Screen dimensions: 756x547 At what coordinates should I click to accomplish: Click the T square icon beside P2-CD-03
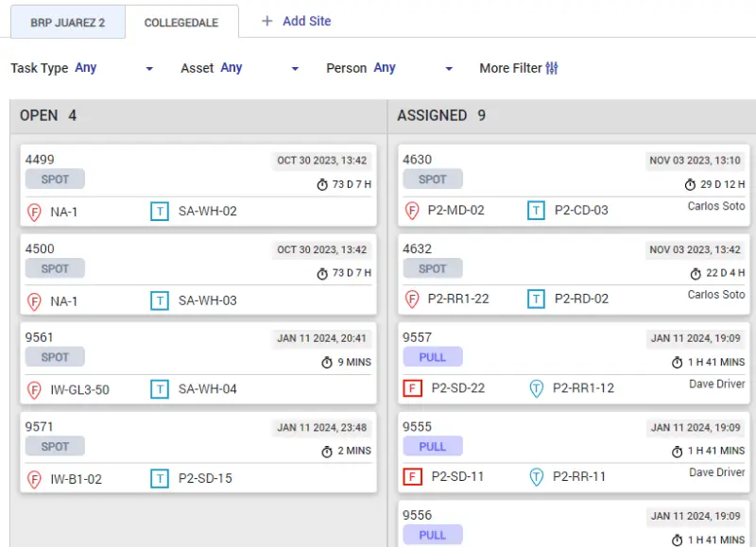click(536, 210)
